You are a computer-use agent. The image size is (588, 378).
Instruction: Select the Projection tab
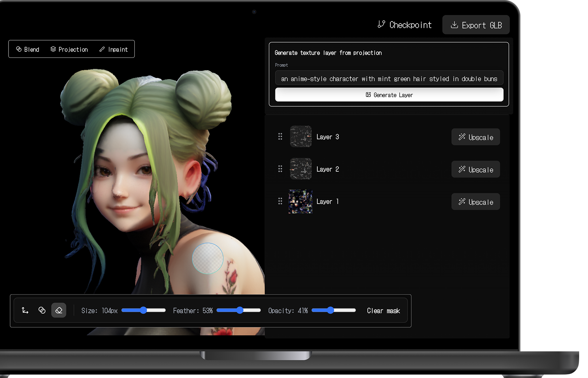click(69, 49)
